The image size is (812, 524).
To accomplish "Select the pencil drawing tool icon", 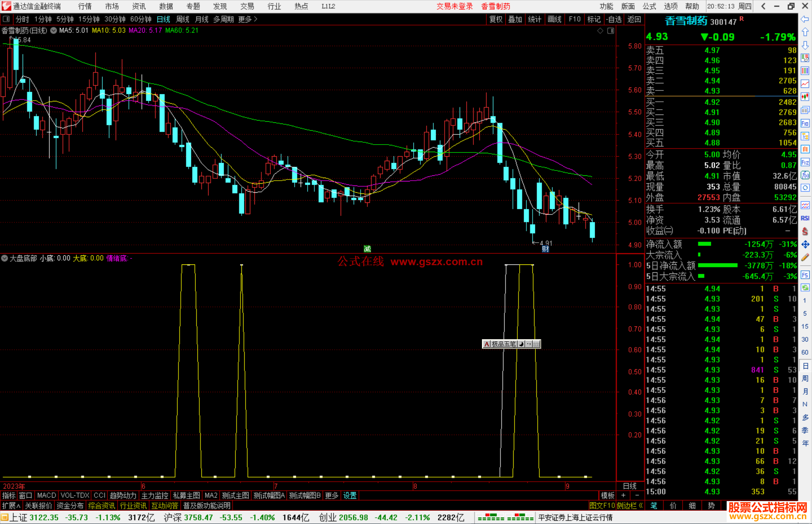I will click(x=805, y=258).
